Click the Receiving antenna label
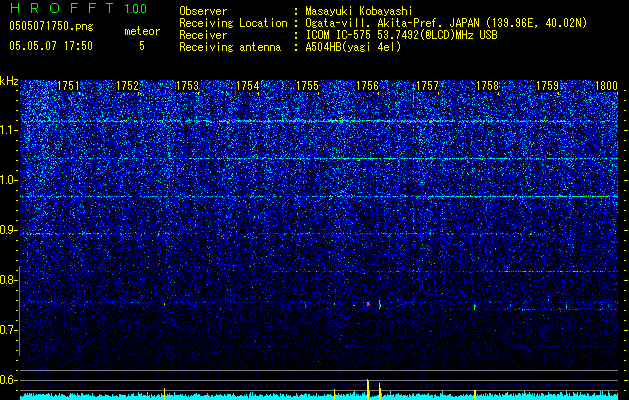Image resolution: width=629 pixels, height=400 pixels. tap(230, 47)
